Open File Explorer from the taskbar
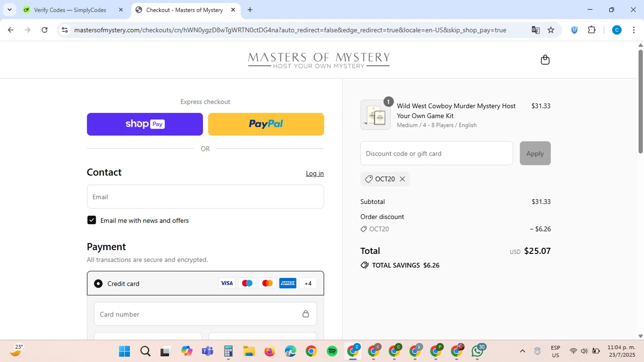The width and height of the screenshot is (644, 362). (x=249, y=351)
